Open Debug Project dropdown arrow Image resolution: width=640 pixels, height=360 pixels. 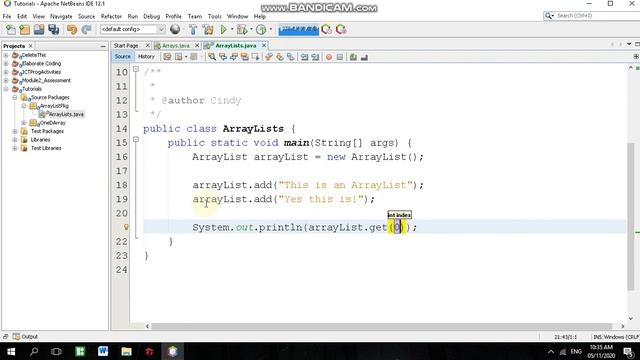pyautogui.click(x=251, y=29)
